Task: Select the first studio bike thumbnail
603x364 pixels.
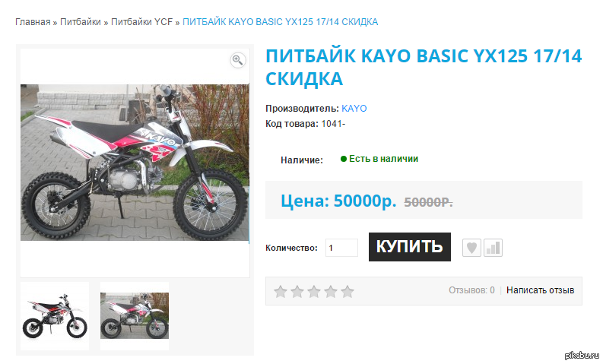Action: (55, 316)
